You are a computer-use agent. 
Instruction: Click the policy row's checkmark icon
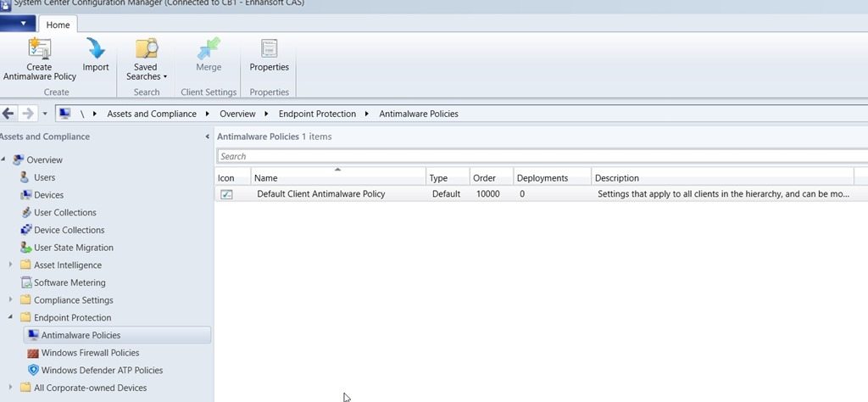coord(226,194)
